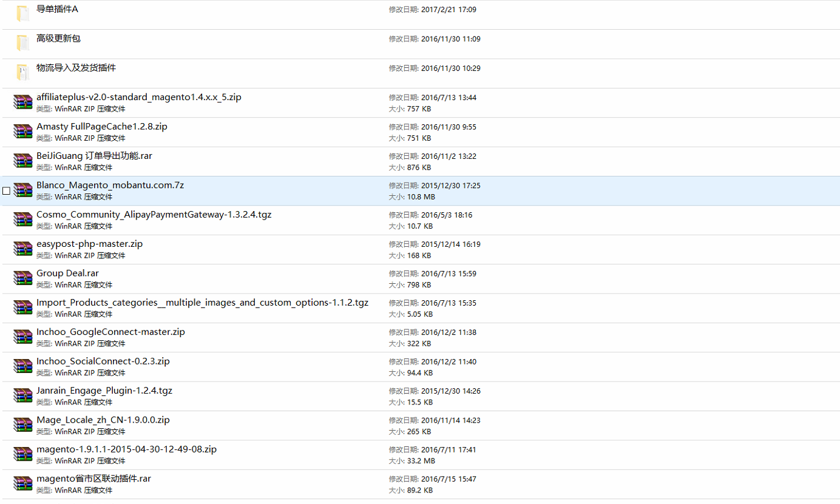The image size is (840, 504).
Task: Click the size value 89.2 KB
Action: pyautogui.click(x=420, y=490)
